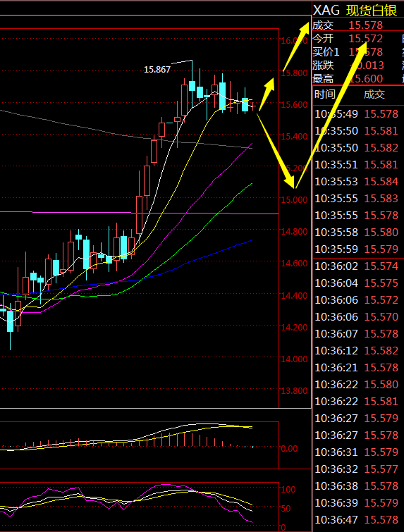
Task: Select the 10:36:22 tick priced 15.581
Action: click(357, 402)
